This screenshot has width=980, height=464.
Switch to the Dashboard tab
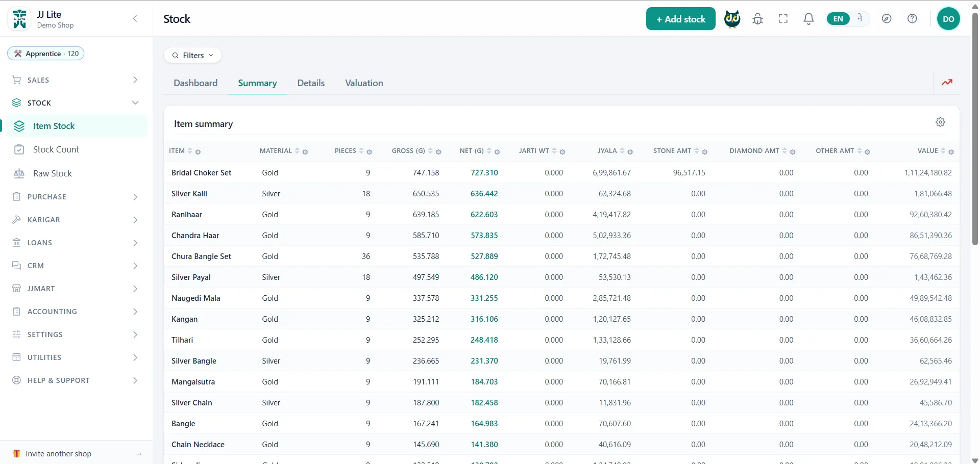pos(195,83)
